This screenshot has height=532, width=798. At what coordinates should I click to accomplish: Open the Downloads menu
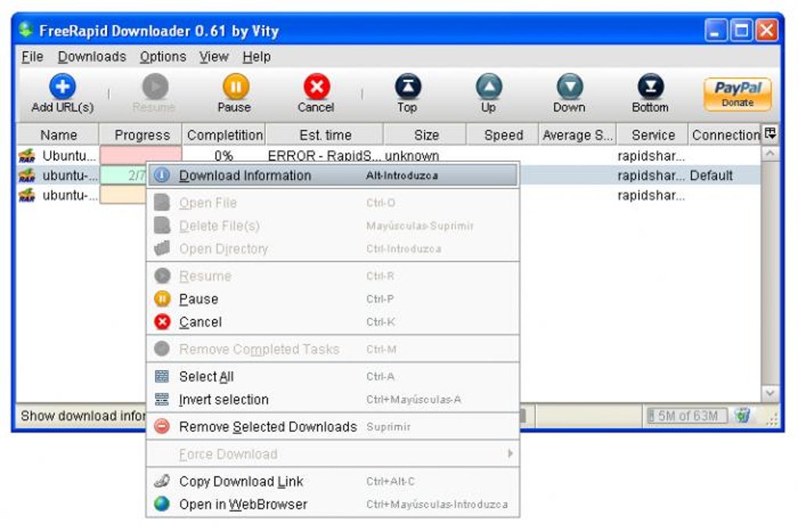click(x=92, y=56)
